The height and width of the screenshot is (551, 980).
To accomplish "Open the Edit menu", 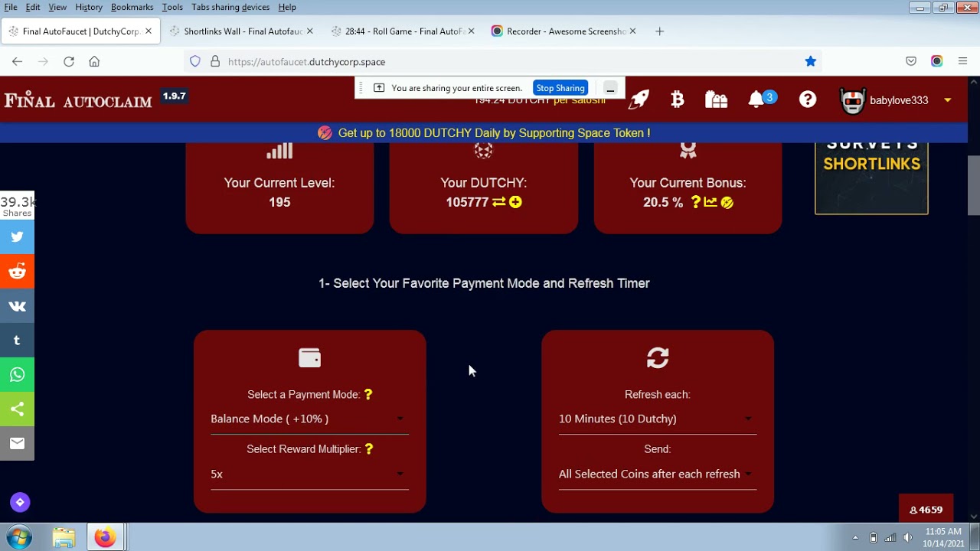I will coord(33,7).
